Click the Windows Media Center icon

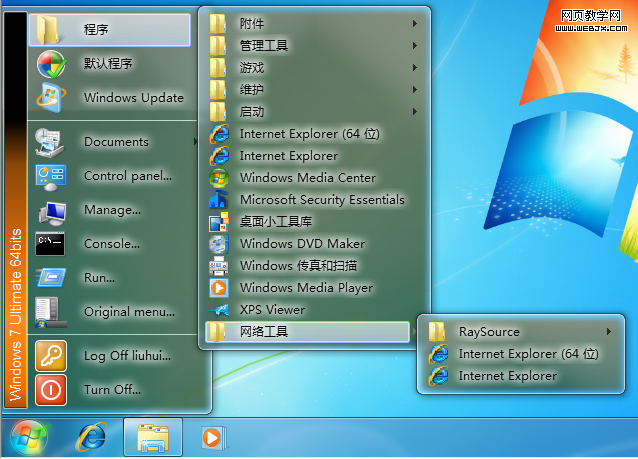219,178
